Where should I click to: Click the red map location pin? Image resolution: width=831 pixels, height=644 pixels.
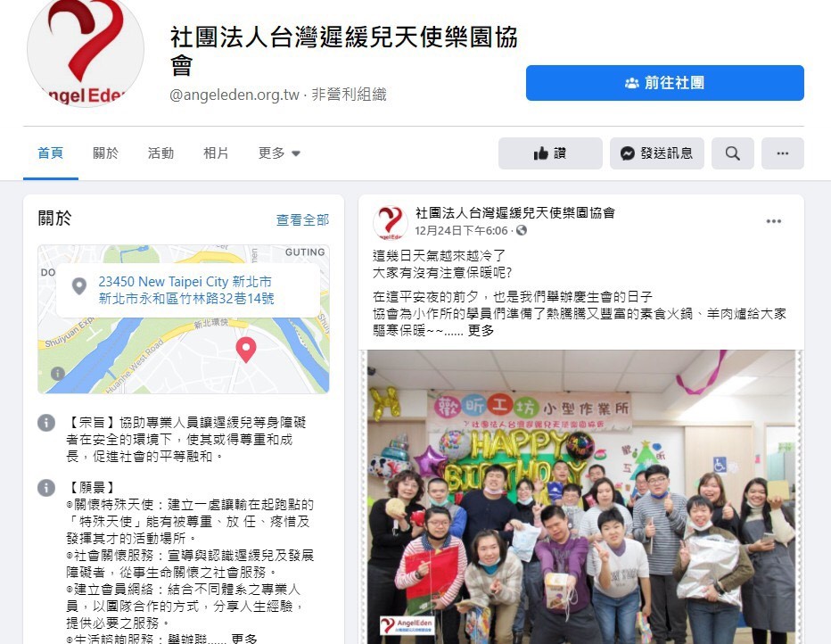coord(246,350)
